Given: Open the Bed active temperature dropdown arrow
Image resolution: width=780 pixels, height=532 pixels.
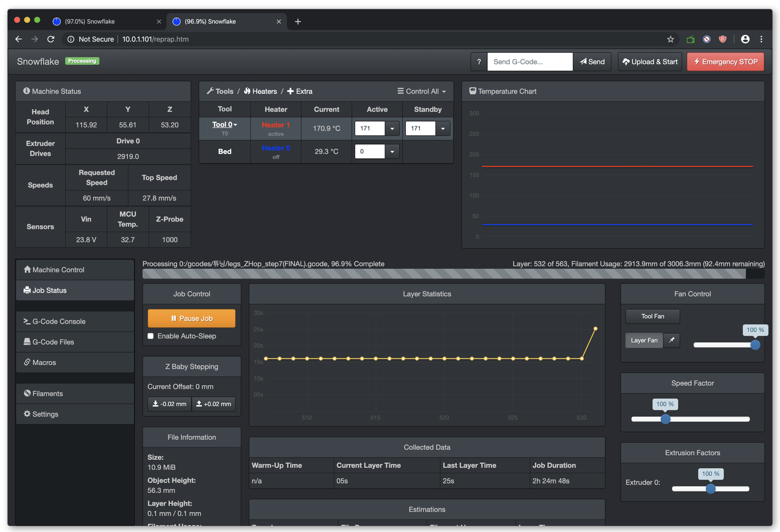Looking at the screenshot, I should click(x=392, y=152).
